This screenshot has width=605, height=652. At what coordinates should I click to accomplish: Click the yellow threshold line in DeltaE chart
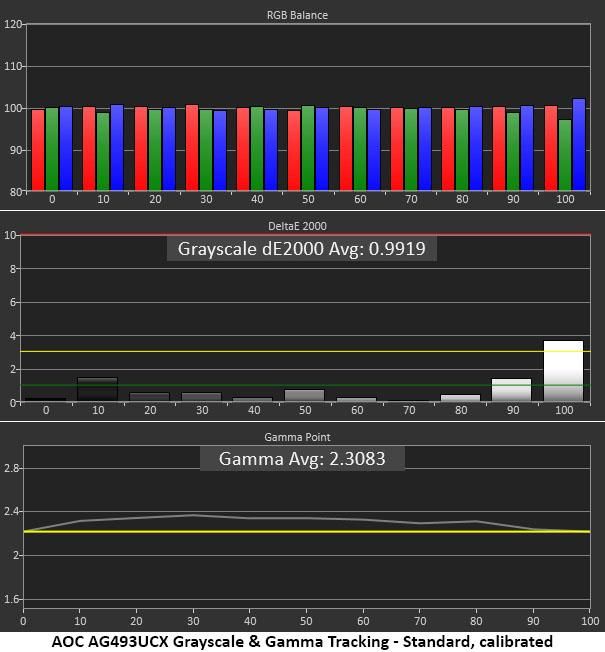click(305, 351)
